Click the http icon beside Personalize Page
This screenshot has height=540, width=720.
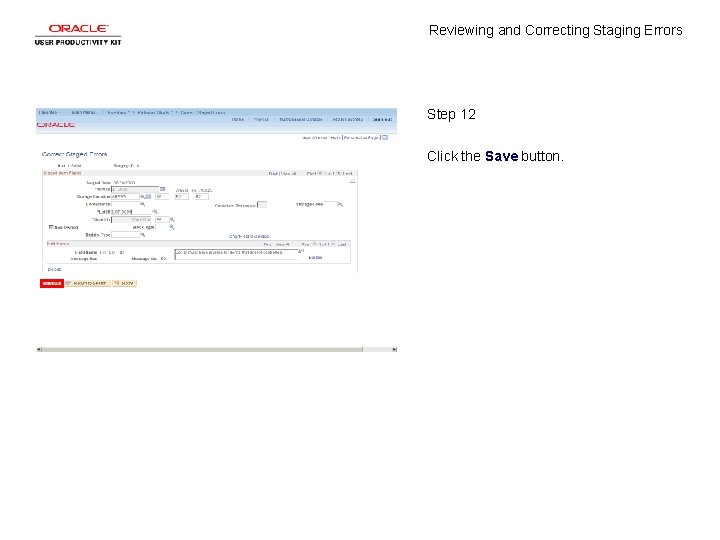385,137
